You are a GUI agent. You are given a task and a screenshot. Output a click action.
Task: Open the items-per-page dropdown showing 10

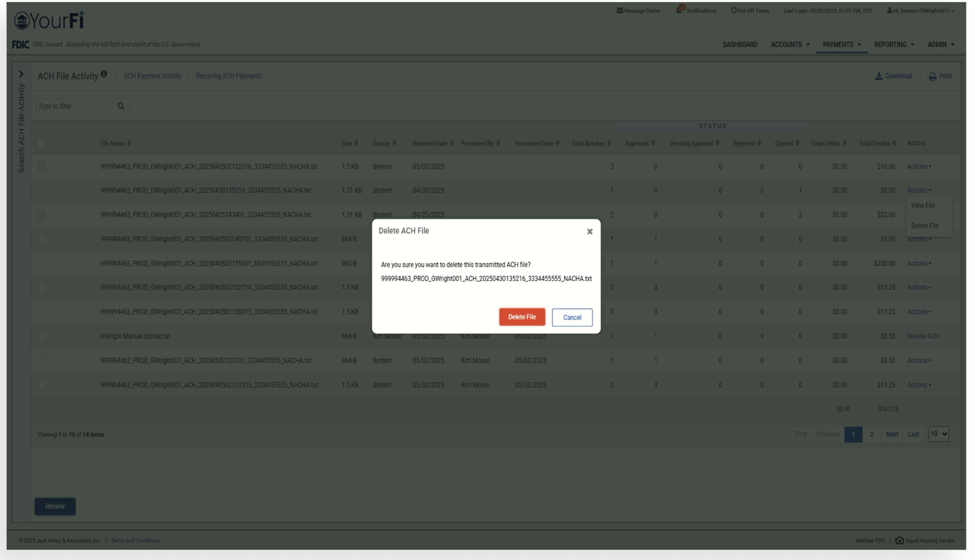click(938, 434)
